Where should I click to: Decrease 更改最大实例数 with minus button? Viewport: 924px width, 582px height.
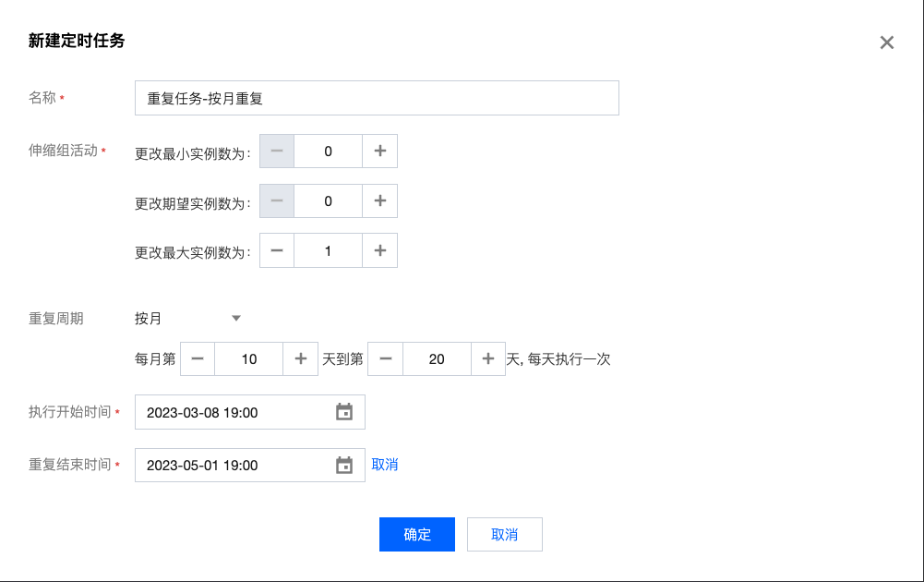(277, 251)
